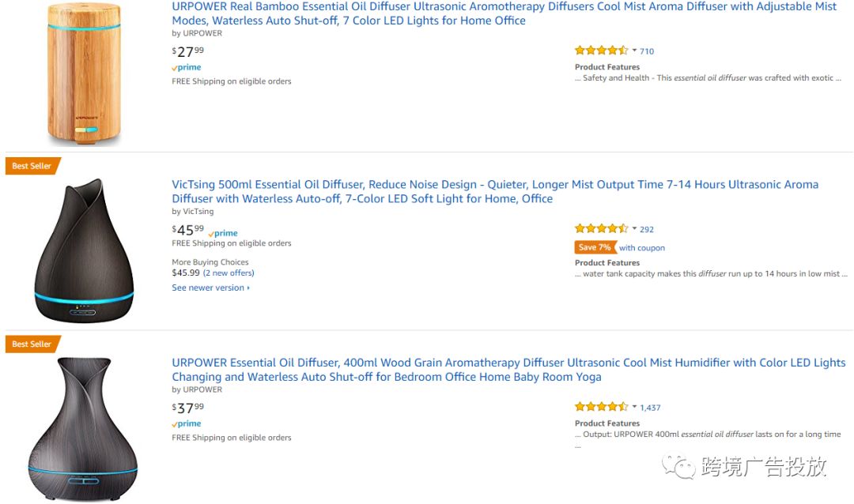
Task: Open the 292 customer reviews link
Action: pos(647,229)
